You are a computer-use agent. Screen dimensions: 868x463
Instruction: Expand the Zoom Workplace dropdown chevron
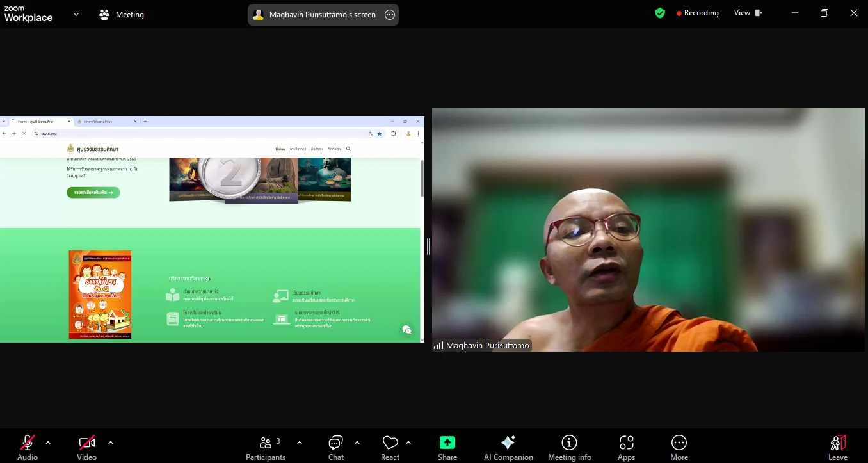(76, 14)
